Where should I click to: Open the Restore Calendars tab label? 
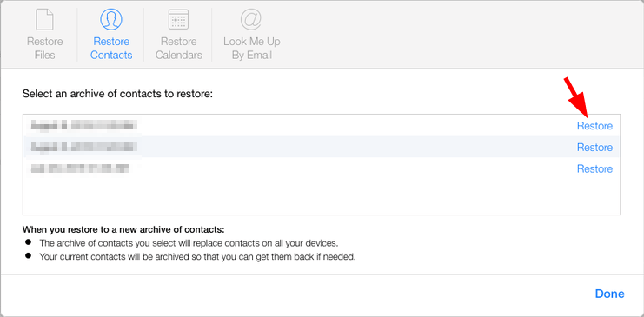pos(179,49)
